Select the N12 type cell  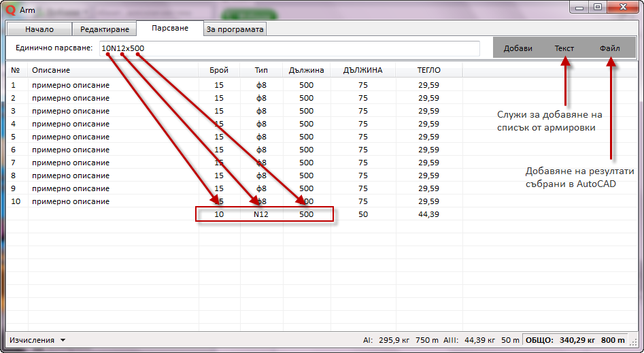click(x=261, y=214)
